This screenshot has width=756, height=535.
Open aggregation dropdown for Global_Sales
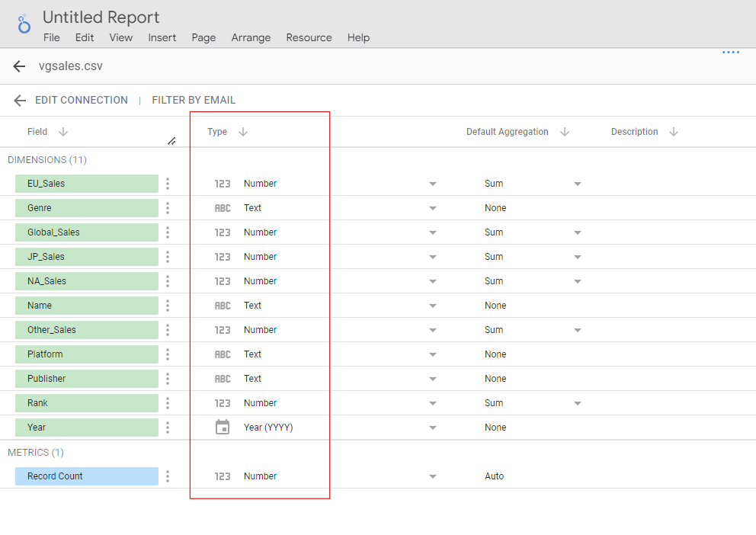(x=578, y=232)
